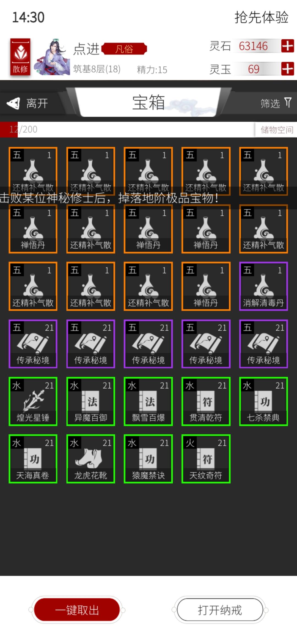Click the 一键取出 button
The width and height of the screenshot is (297, 644).
point(77,610)
